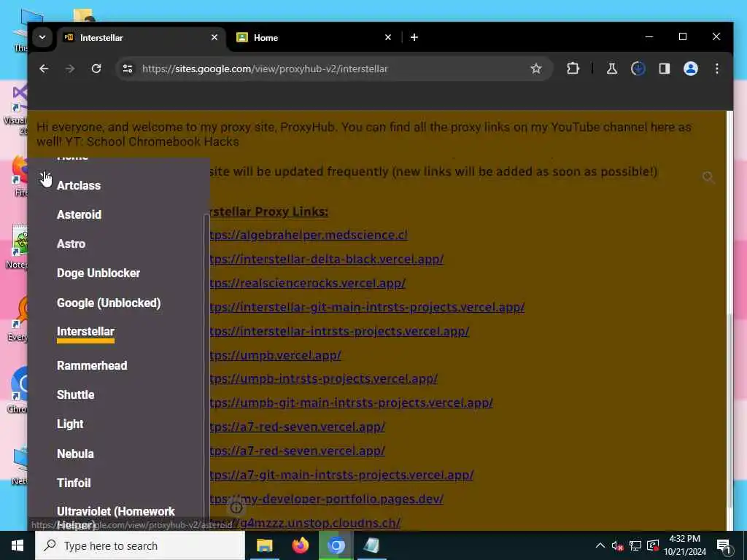This screenshot has height=560, width=747.
Task: Open interstellar-git-main-intrsts-projects link
Action: pyautogui.click(x=368, y=307)
